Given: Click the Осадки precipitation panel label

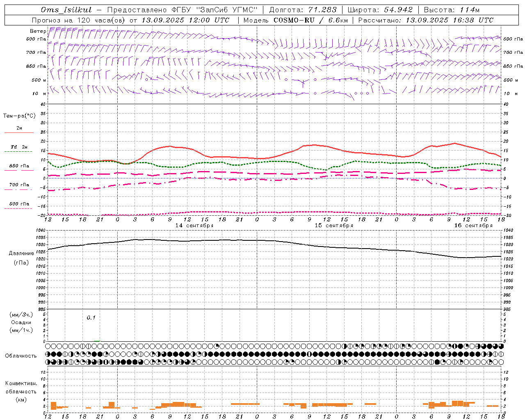Looking at the screenshot, I should 21,322.
